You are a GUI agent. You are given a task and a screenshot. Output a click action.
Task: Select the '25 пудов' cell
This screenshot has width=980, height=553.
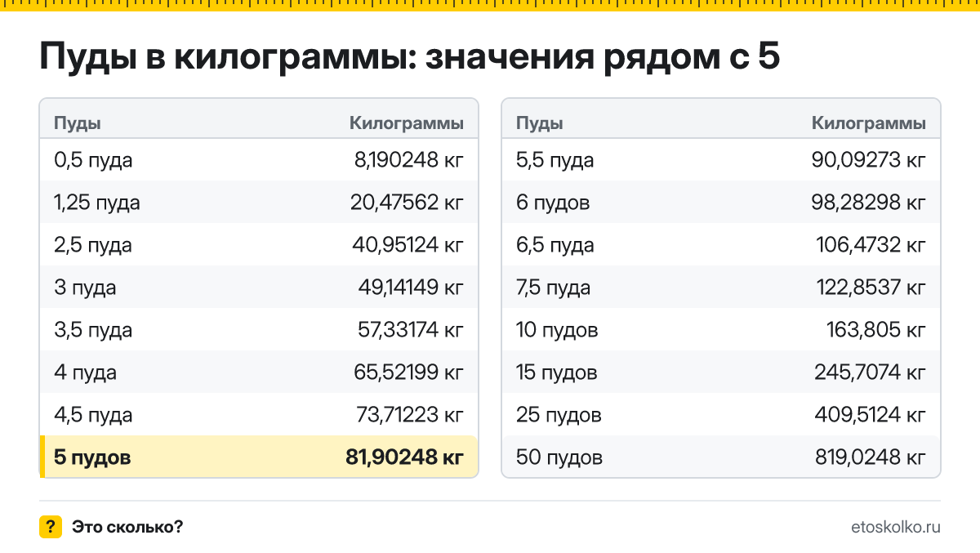coord(559,416)
